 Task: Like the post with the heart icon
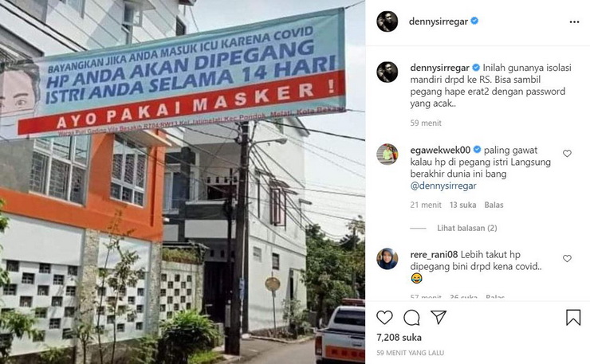(x=384, y=318)
